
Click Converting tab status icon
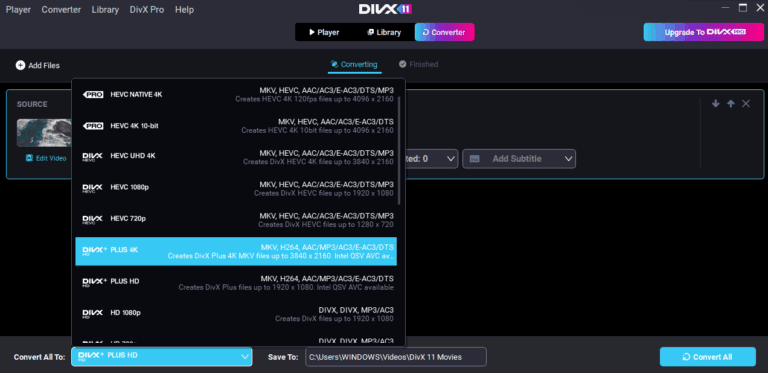(x=335, y=64)
